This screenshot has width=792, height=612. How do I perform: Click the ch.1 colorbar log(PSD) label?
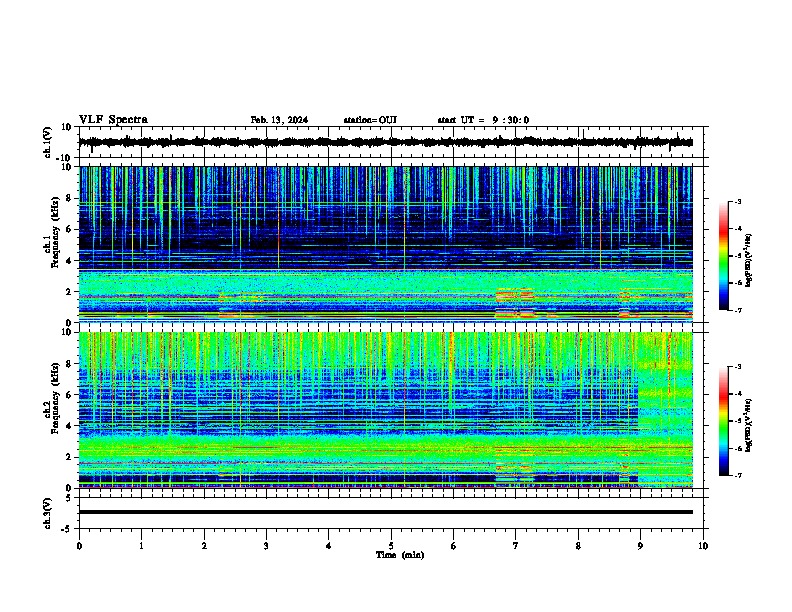pyautogui.click(x=749, y=260)
